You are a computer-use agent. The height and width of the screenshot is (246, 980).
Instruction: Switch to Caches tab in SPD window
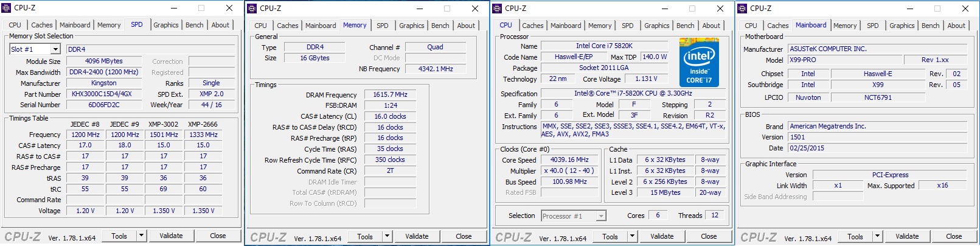point(42,25)
